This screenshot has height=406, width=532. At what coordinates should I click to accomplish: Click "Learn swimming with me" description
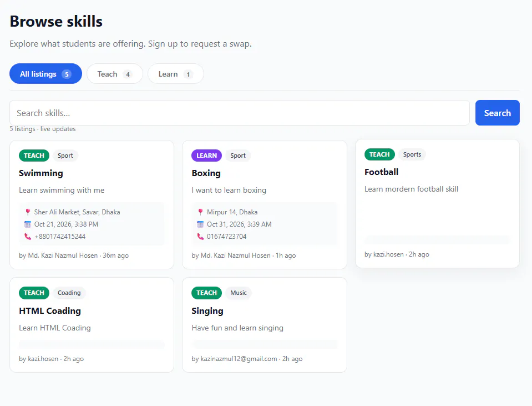(x=62, y=191)
